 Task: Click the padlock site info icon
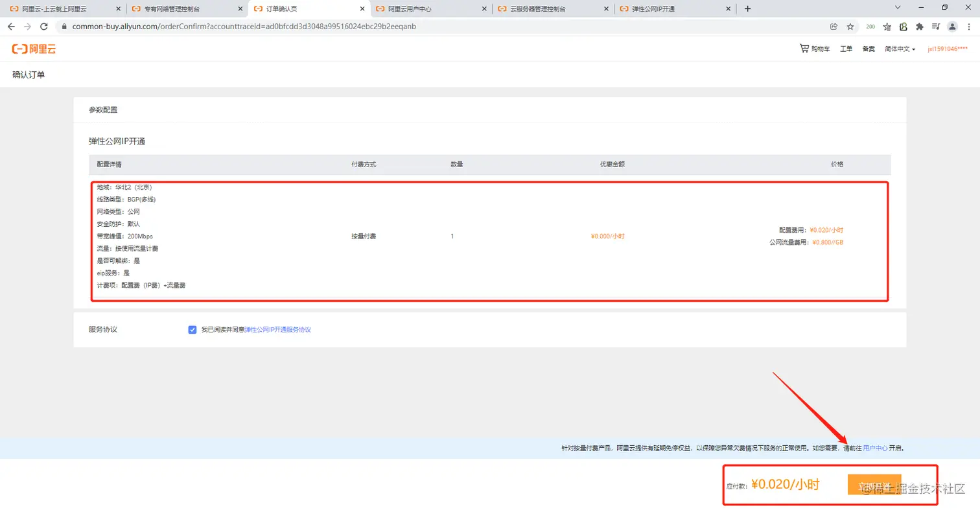[64, 27]
